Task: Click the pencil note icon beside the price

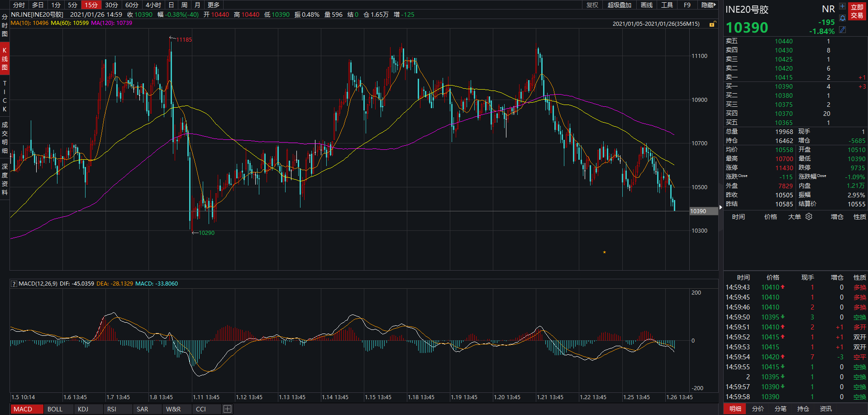Action: pyautogui.click(x=842, y=30)
